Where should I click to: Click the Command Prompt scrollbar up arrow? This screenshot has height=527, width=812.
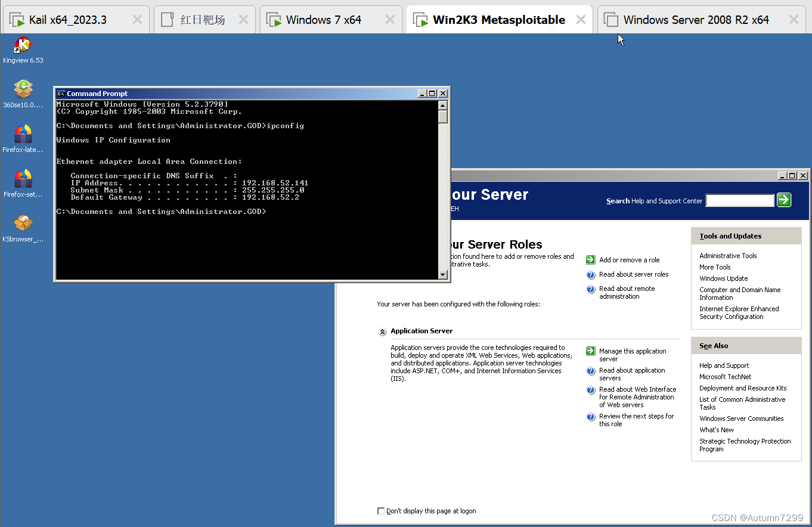pos(442,105)
